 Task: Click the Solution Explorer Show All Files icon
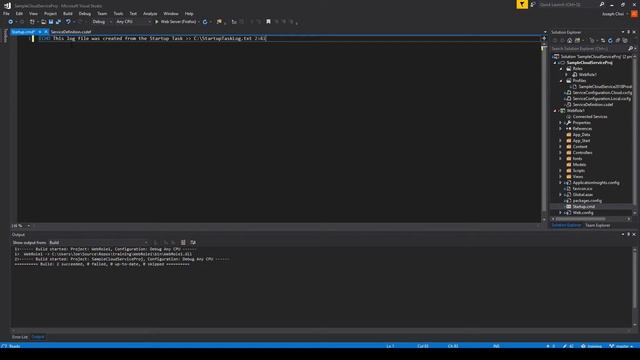click(625, 40)
